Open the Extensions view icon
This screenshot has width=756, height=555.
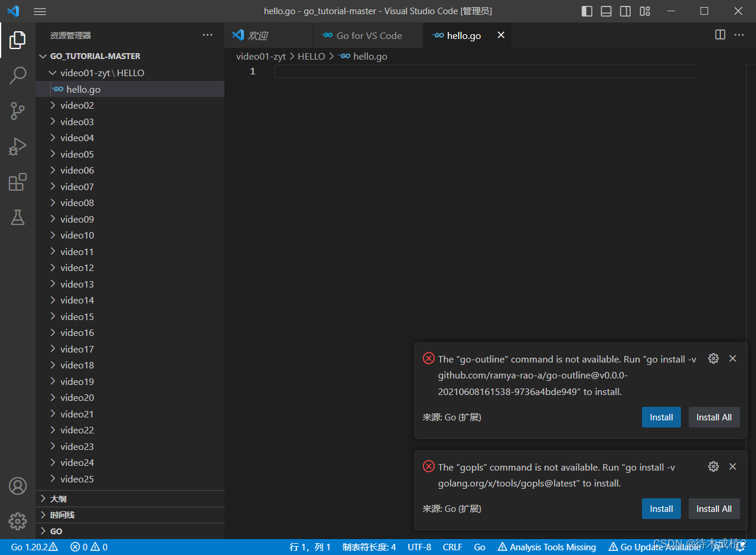18,182
